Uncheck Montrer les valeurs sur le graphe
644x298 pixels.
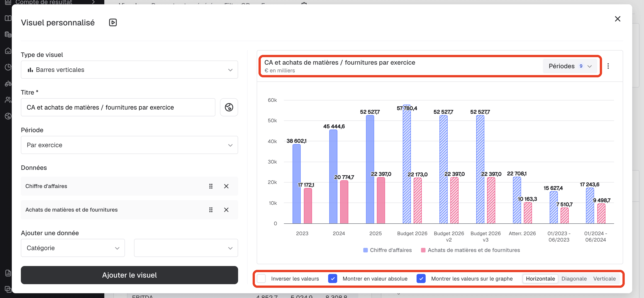421,278
